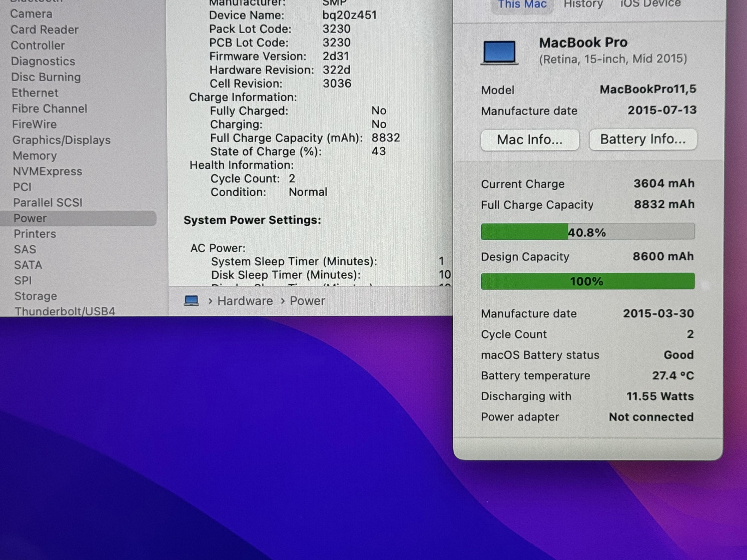The height and width of the screenshot is (560, 747).
Task: Click the PCB Lot Code row
Action: click(x=280, y=43)
